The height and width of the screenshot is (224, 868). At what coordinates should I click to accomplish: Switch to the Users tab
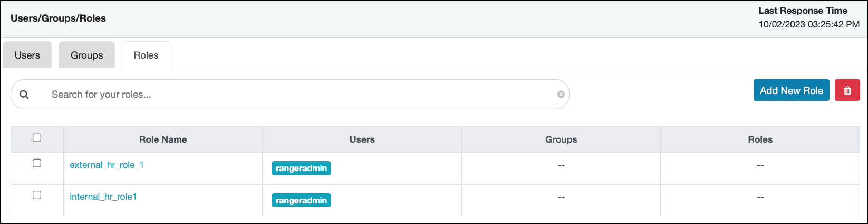coord(27,55)
